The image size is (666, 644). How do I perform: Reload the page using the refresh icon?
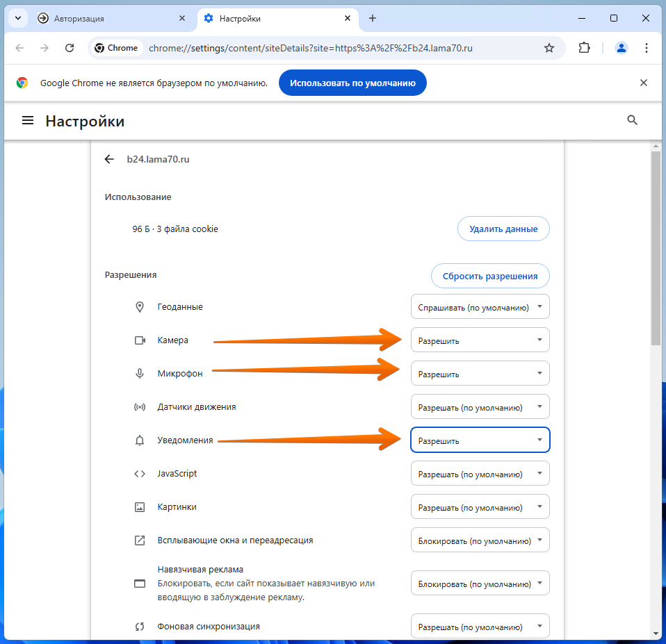pyautogui.click(x=70, y=48)
